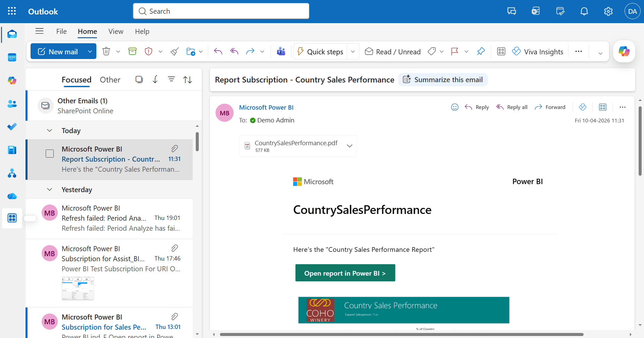
Task: Switch to the Calendar in the sidebar
Action: (x=12, y=57)
